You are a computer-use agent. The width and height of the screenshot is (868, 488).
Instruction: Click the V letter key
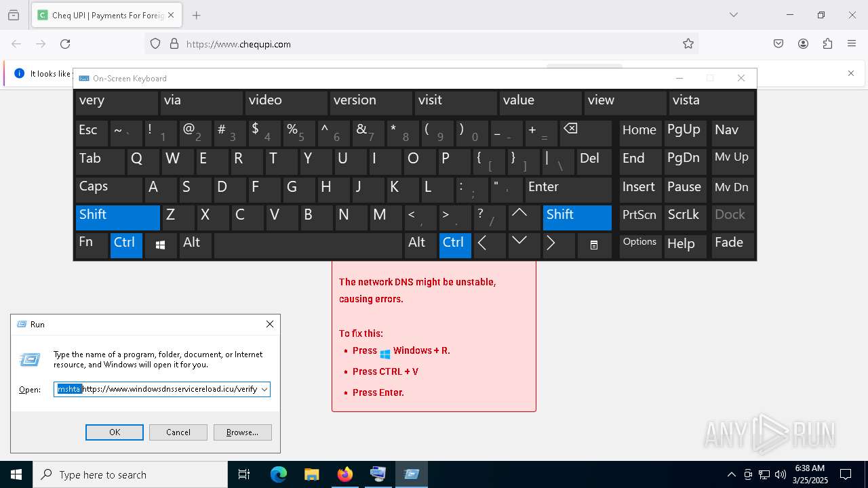(281, 217)
